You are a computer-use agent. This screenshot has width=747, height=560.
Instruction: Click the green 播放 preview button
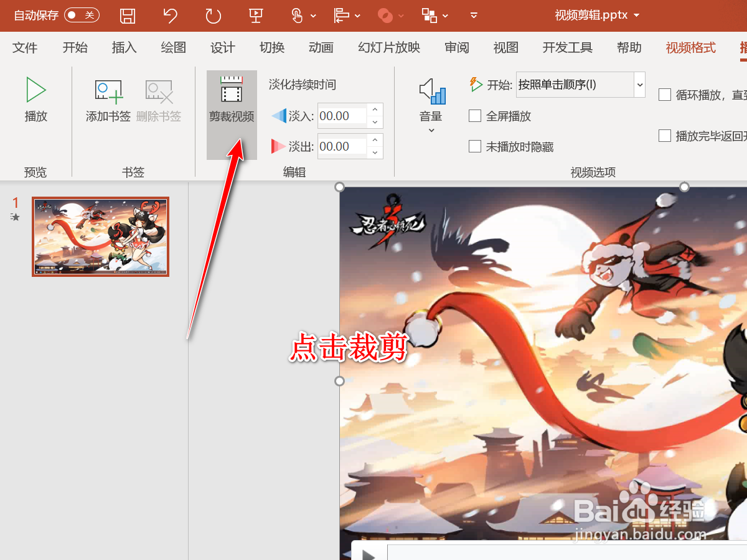[35, 100]
